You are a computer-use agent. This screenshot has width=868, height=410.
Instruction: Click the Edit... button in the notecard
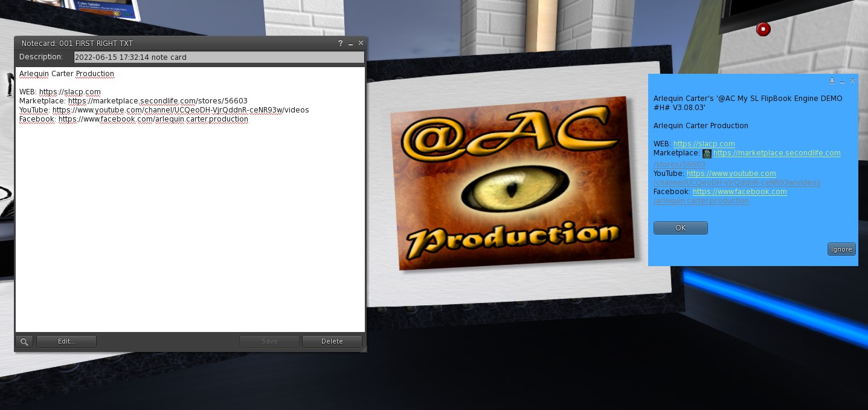pyautogui.click(x=66, y=342)
